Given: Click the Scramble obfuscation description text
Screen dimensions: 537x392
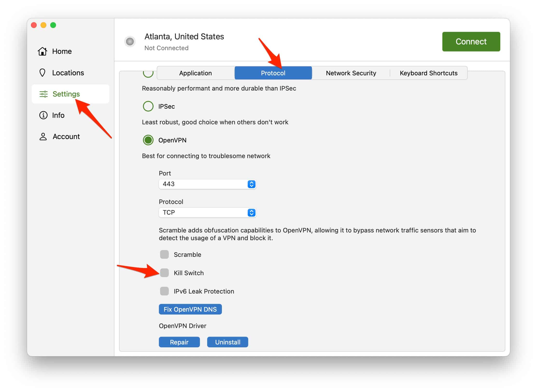Looking at the screenshot, I should point(317,234).
